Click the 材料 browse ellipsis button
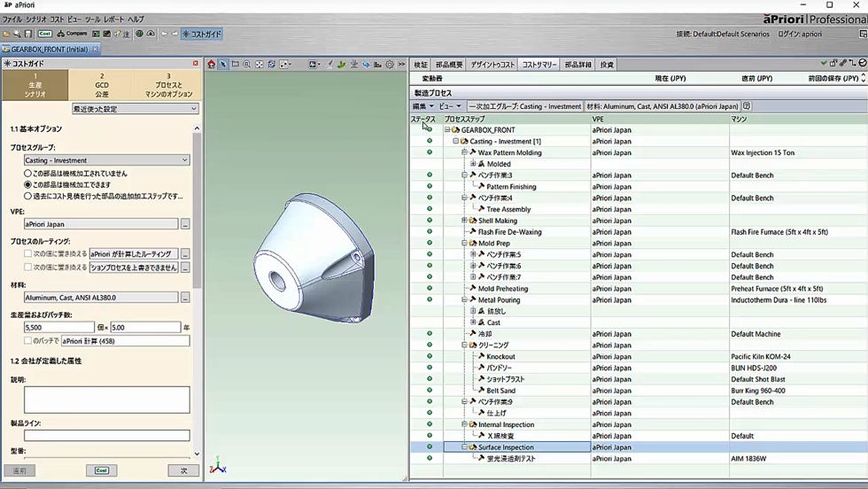This screenshot has height=489, width=868. coord(185,298)
